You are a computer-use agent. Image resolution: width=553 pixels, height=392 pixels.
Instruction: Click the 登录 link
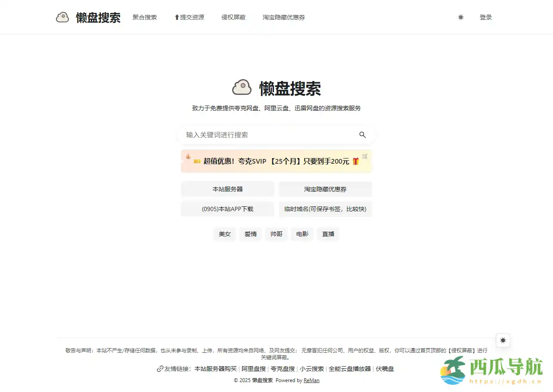pos(486,17)
